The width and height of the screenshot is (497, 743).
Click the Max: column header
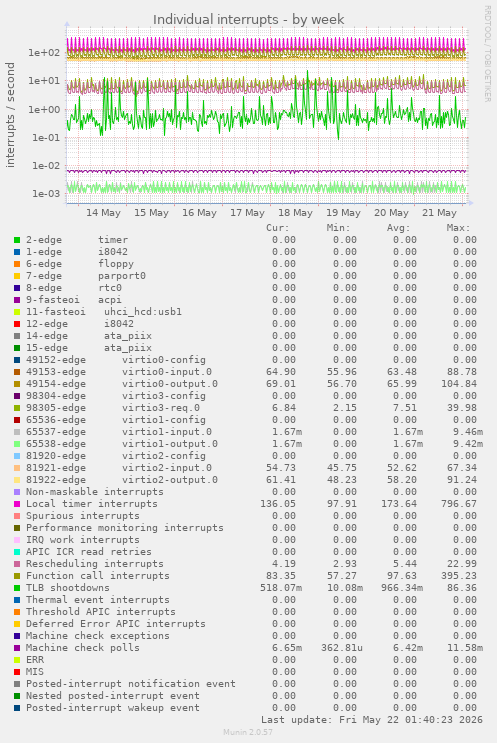tap(458, 228)
